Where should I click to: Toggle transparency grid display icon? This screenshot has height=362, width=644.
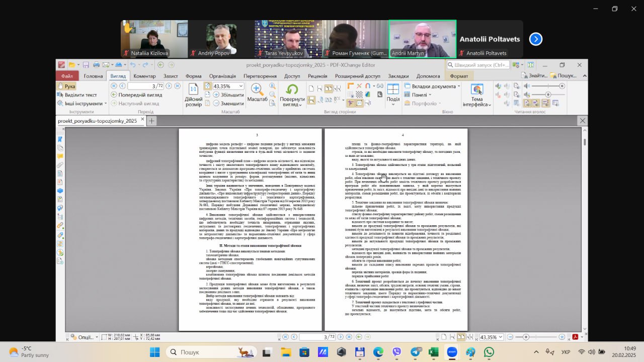point(359,94)
